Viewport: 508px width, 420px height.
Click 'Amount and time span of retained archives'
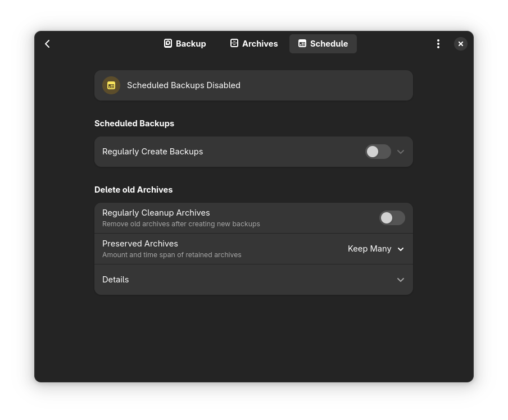[172, 255]
